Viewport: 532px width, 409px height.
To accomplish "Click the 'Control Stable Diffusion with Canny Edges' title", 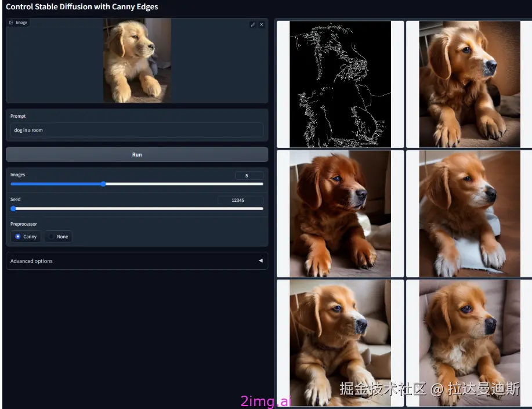I will (82, 7).
